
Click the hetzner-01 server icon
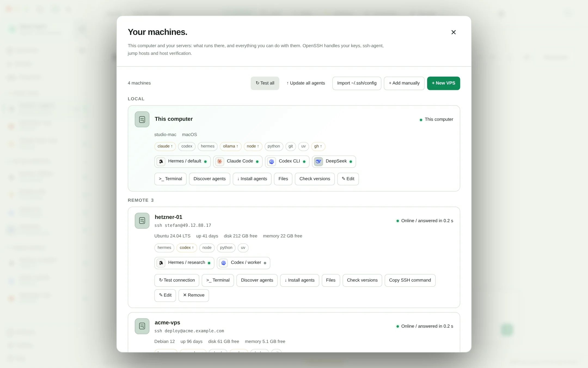pyautogui.click(x=142, y=221)
